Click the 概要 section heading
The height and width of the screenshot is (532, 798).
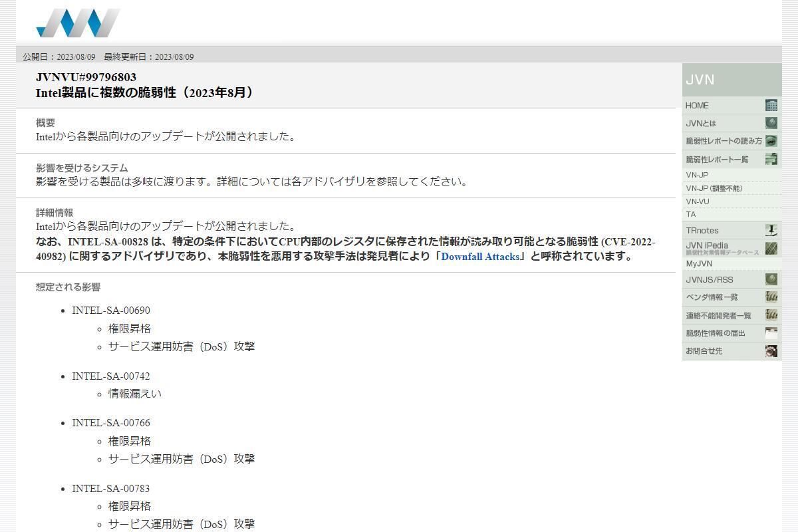click(x=45, y=123)
